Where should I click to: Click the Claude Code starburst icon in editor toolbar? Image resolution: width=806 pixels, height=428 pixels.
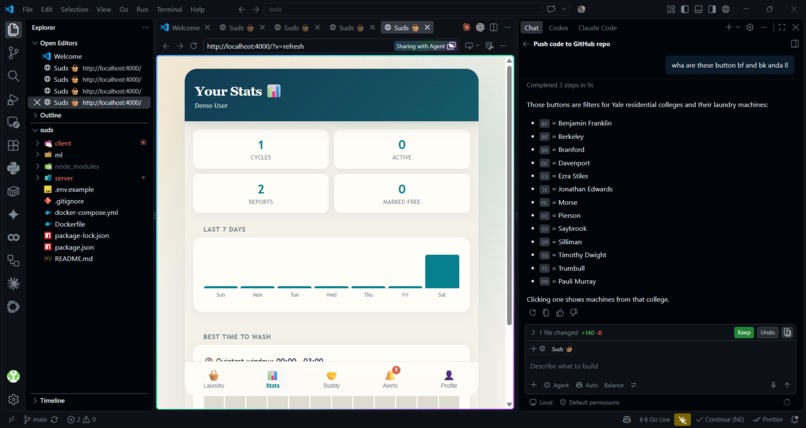pos(466,27)
